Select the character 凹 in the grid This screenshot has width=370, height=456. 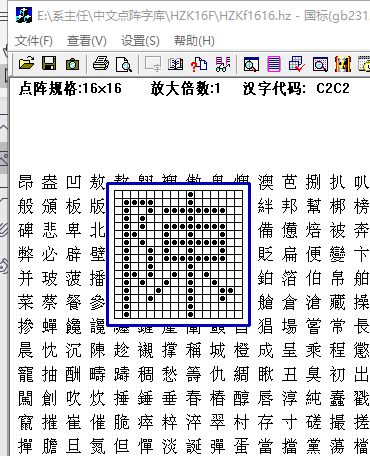(x=74, y=182)
